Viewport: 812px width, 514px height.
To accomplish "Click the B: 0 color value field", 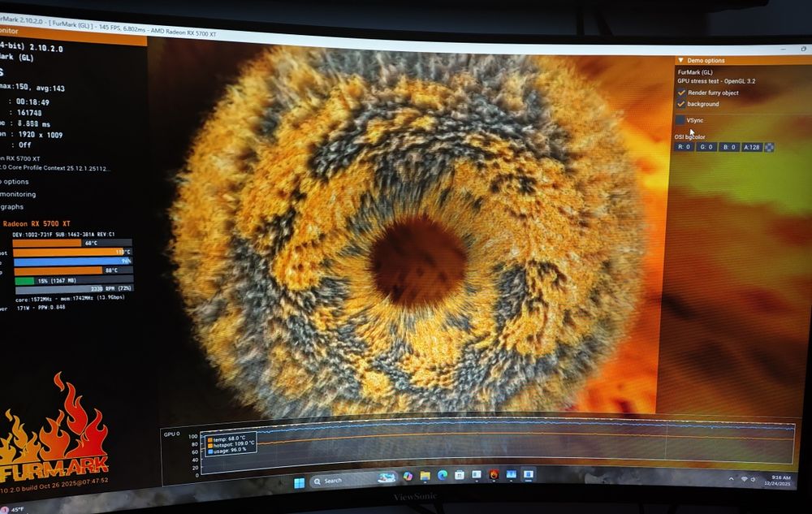I will tap(729, 147).
